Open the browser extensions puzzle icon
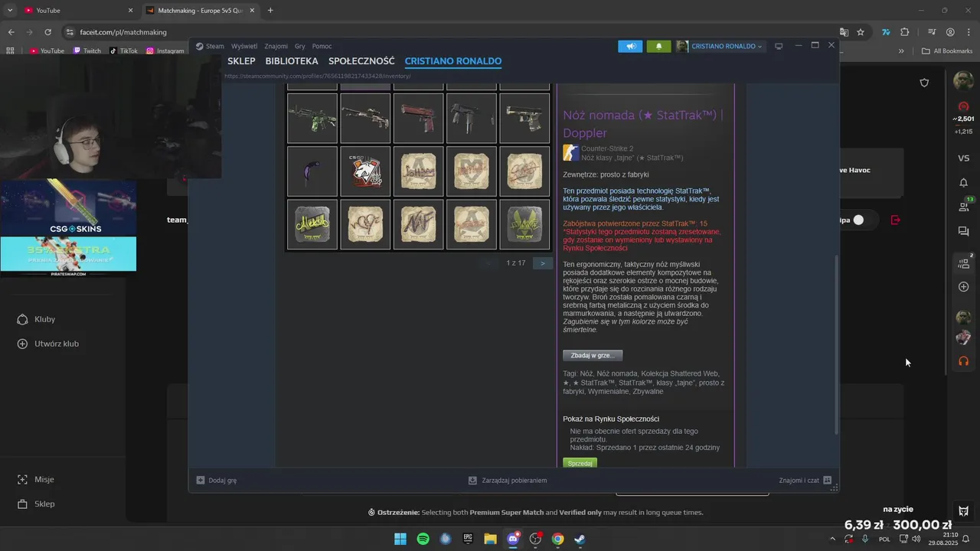This screenshot has height=551, width=980. click(905, 32)
